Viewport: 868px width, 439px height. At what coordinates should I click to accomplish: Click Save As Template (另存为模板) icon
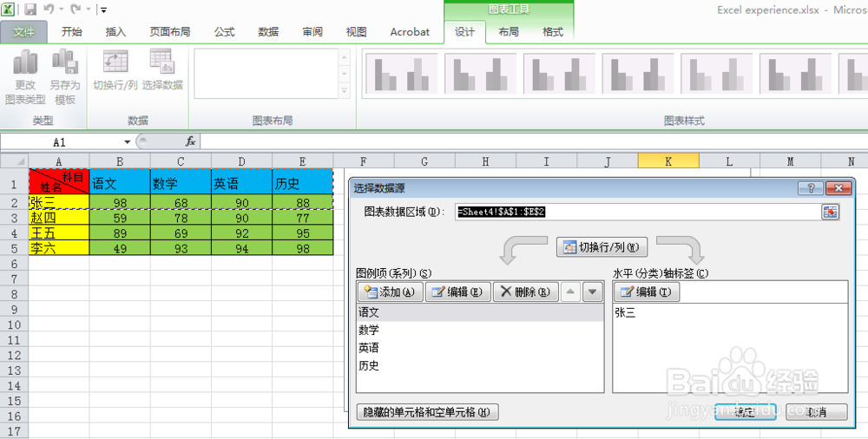tap(65, 77)
